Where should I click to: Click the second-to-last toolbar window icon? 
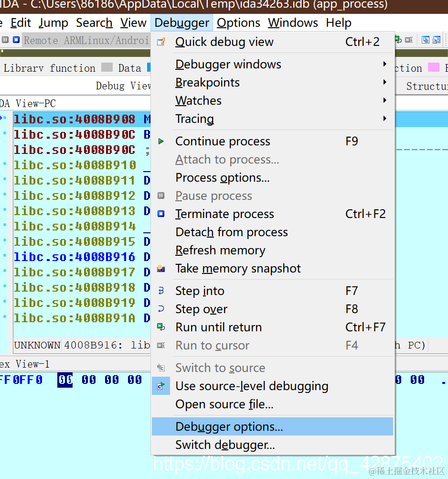[x=426, y=40]
